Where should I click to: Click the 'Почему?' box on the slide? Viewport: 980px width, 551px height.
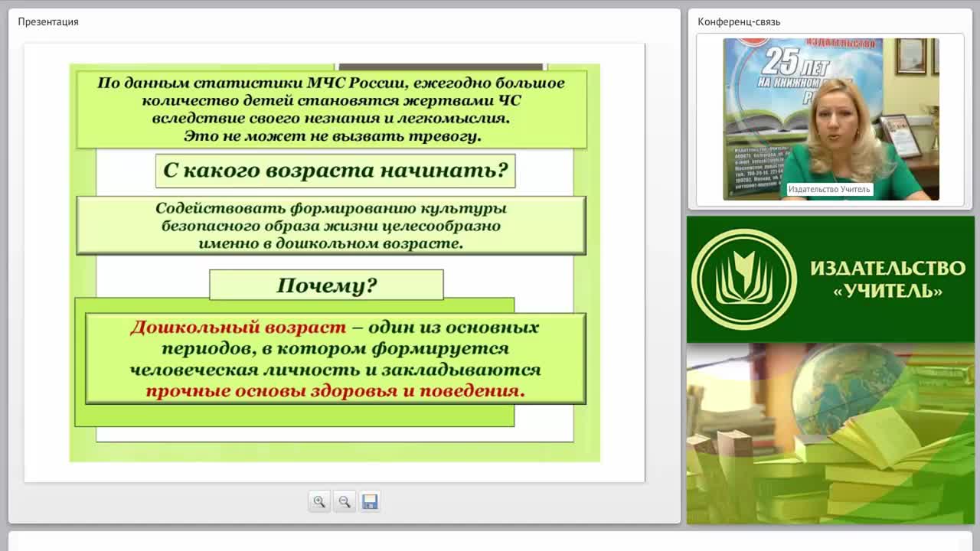click(x=326, y=285)
